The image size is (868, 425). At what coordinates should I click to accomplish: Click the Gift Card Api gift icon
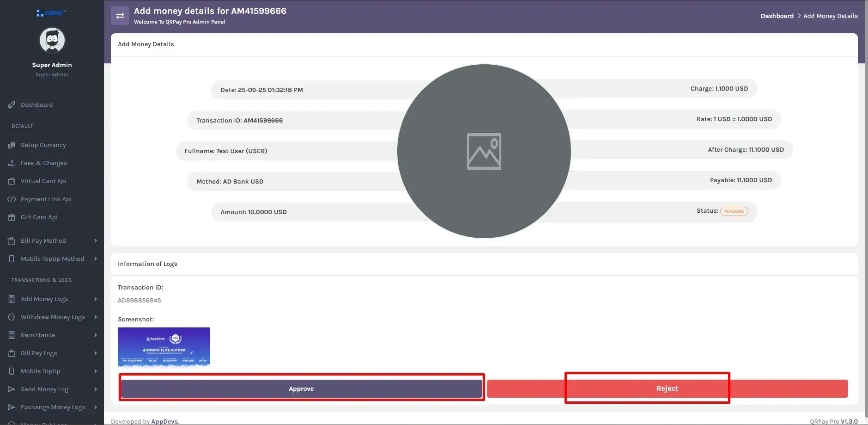[12, 217]
